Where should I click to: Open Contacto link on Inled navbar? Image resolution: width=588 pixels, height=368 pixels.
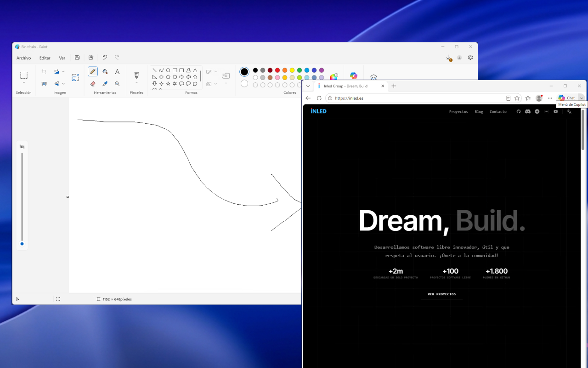tap(498, 111)
